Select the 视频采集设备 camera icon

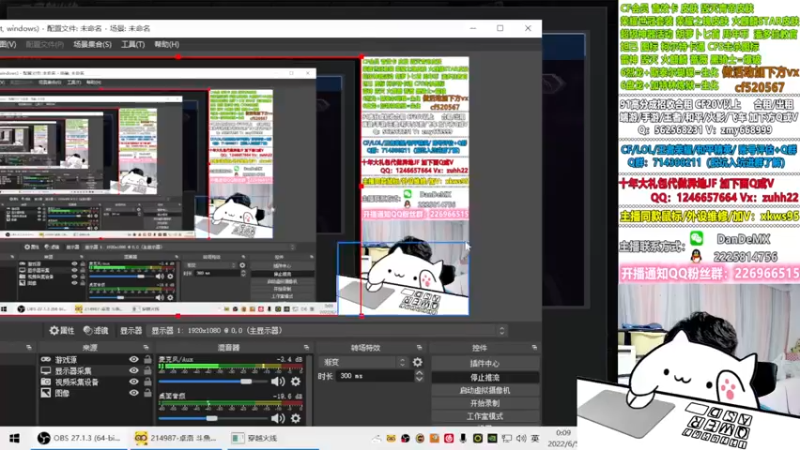(46, 382)
